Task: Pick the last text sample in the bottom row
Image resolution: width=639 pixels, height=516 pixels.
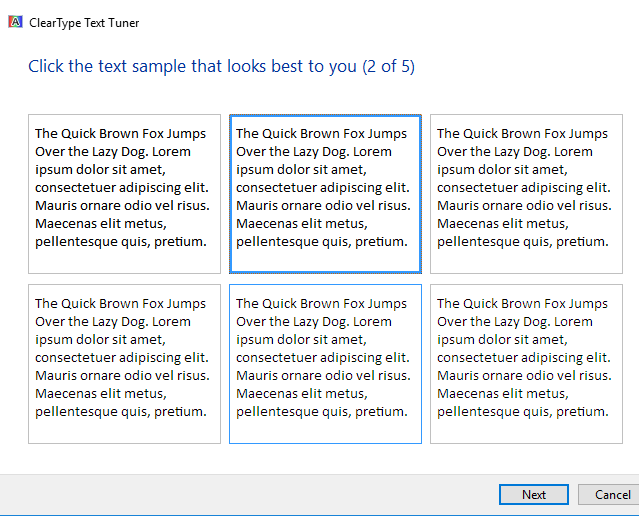Action: tap(526, 364)
